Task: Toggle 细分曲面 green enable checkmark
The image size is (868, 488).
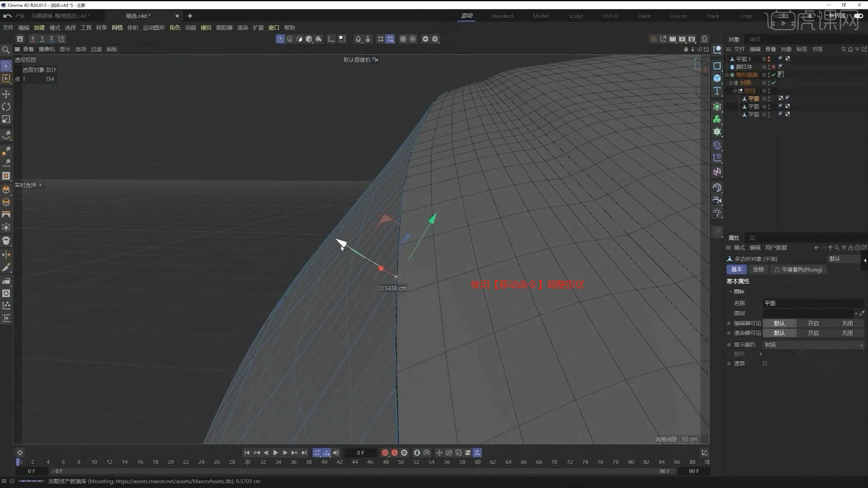Action: 774,75
